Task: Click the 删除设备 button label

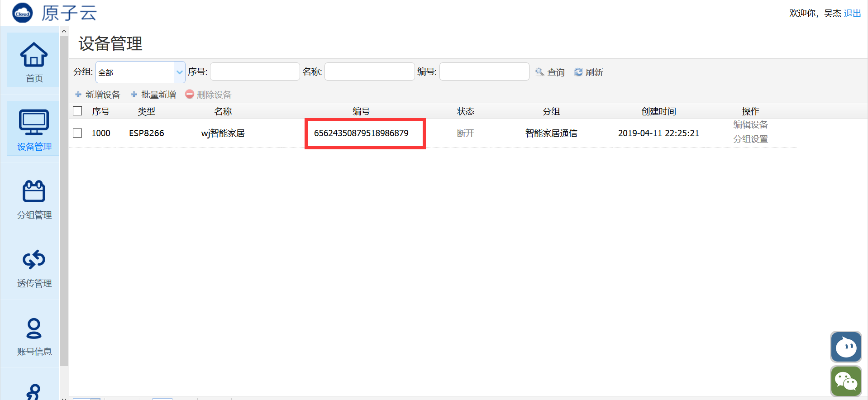Action: tap(214, 95)
